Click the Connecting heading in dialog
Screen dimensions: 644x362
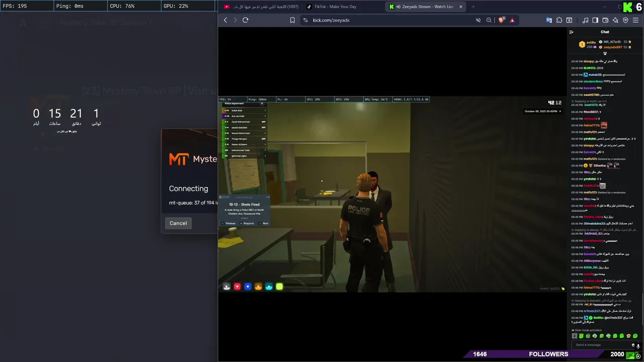point(189,189)
